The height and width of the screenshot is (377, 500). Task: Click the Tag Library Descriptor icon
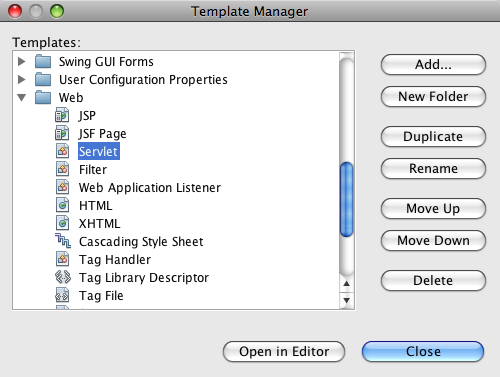click(63, 277)
